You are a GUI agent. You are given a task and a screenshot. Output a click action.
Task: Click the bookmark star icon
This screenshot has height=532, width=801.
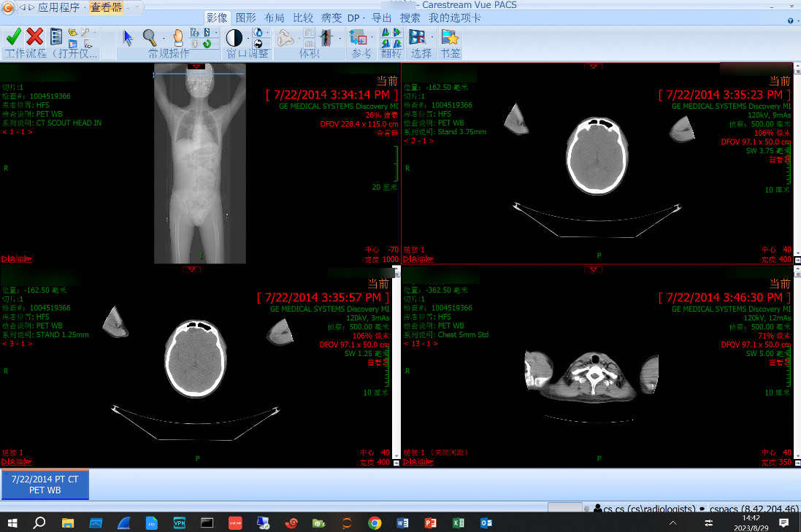tap(450, 37)
